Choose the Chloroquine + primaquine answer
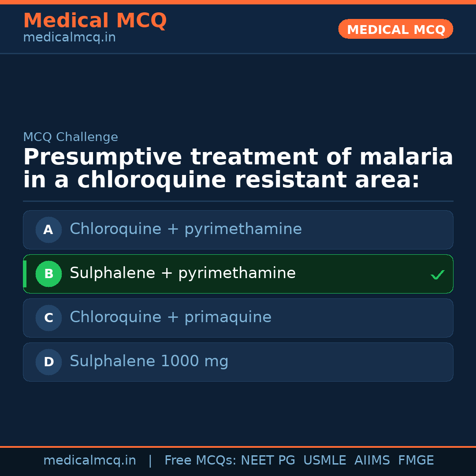476x476 pixels. pyautogui.click(x=171, y=317)
